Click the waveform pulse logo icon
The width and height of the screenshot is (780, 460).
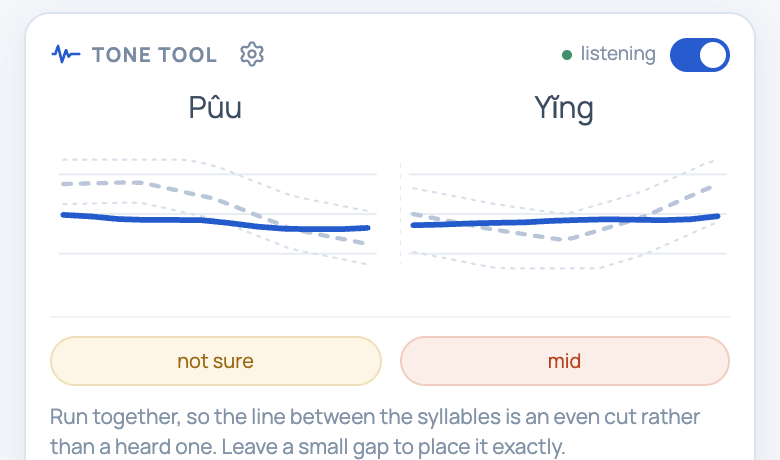[66, 54]
